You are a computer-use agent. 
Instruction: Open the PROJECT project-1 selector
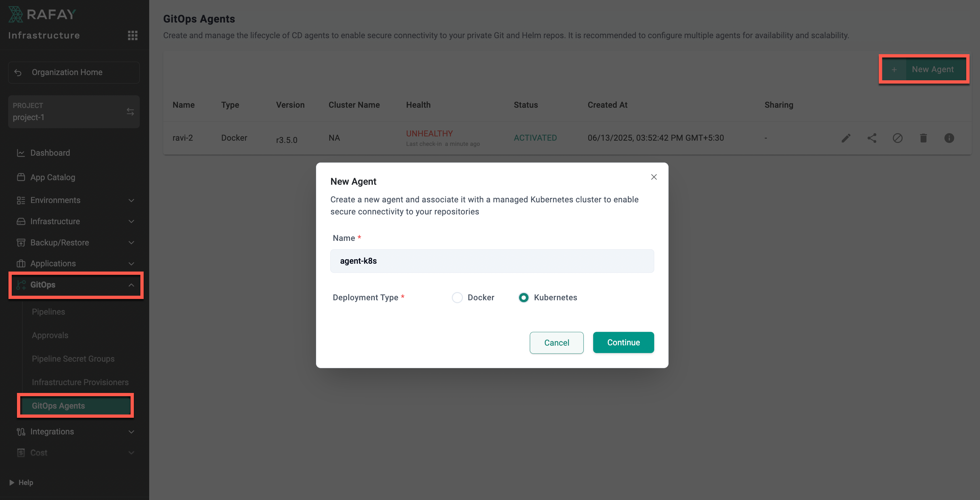pos(74,112)
